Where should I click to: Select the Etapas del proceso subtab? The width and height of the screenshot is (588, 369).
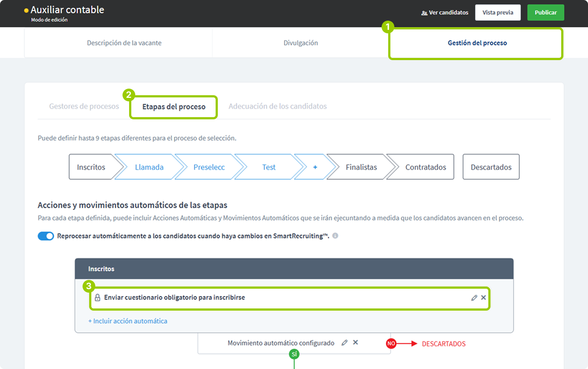[x=173, y=107]
